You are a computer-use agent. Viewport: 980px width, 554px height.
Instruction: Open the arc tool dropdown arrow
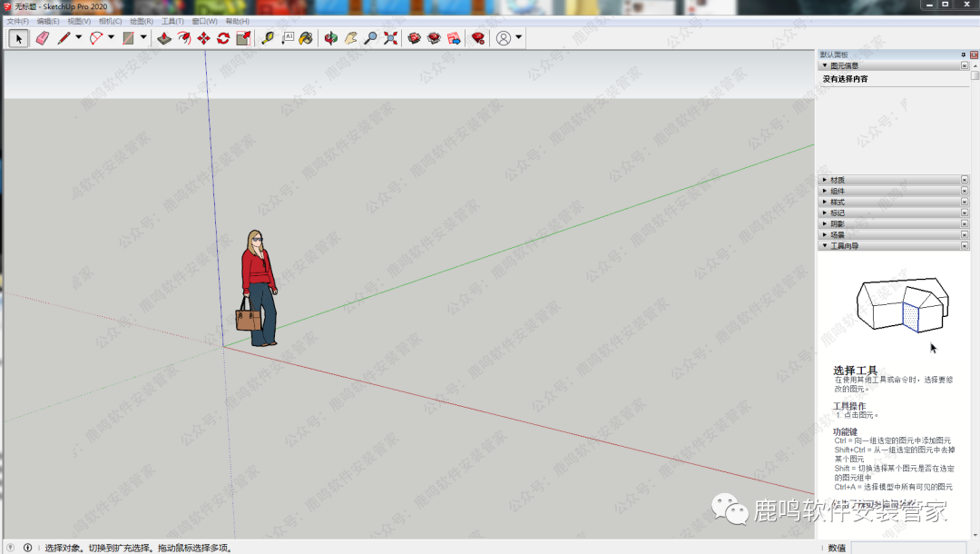pos(111,38)
